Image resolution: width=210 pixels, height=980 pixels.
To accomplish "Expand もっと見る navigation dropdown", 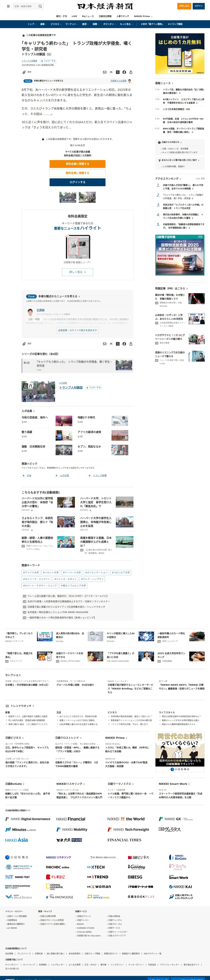I will tap(127, 24).
